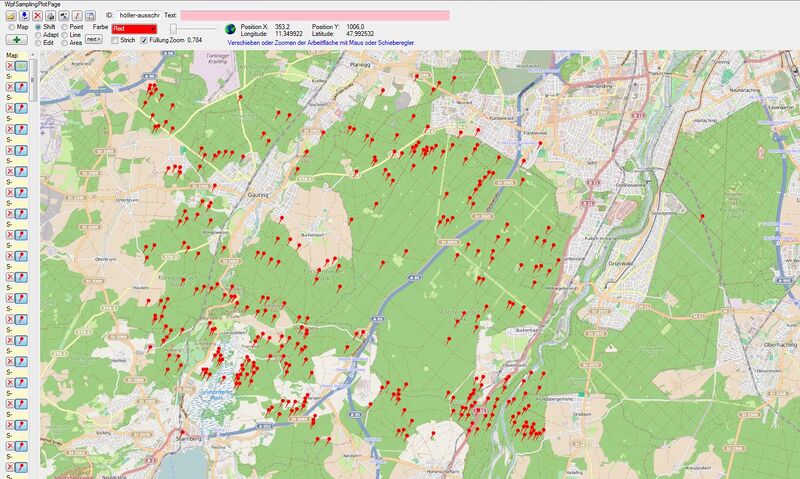This screenshot has height=479, width=800.
Task: Click the Starnberg label on the map
Action: [189, 438]
